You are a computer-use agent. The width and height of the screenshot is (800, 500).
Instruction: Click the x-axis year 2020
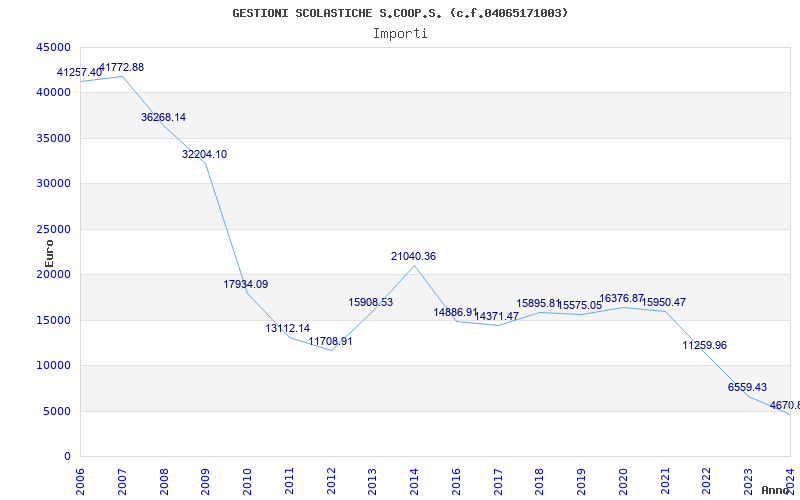[623, 481]
